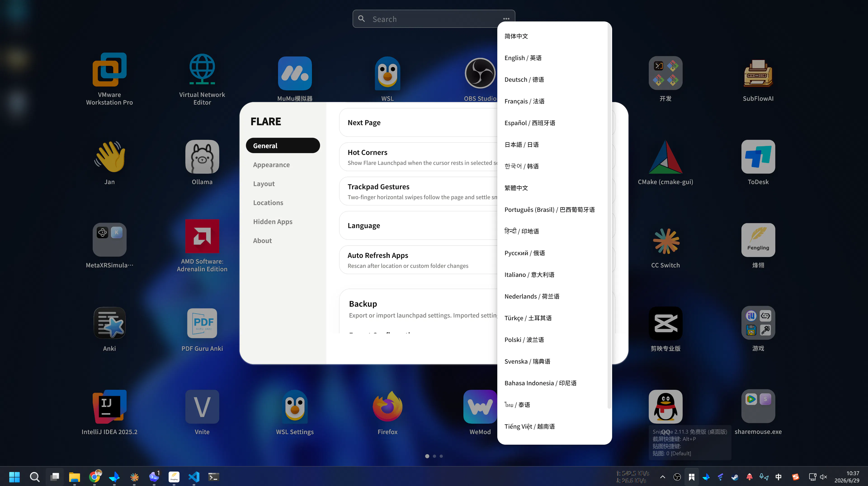Open the 开发 app folder
This screenshot has width=868, height=486.
coord(665,73)
